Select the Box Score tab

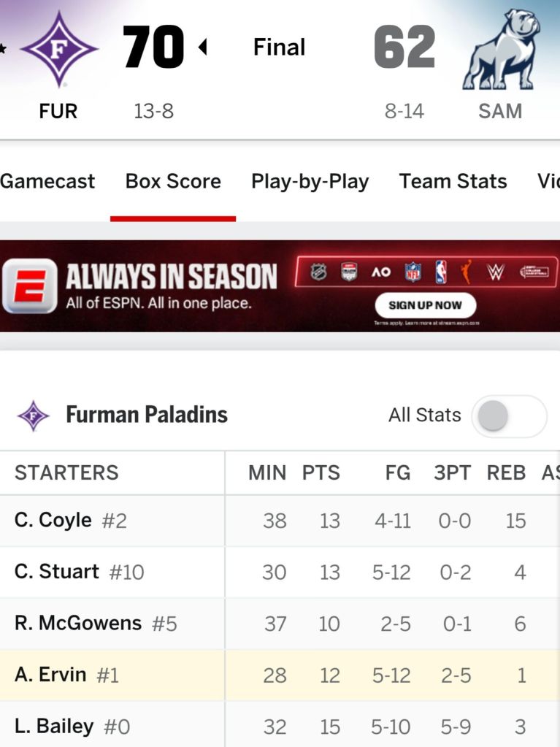point(173,181)
